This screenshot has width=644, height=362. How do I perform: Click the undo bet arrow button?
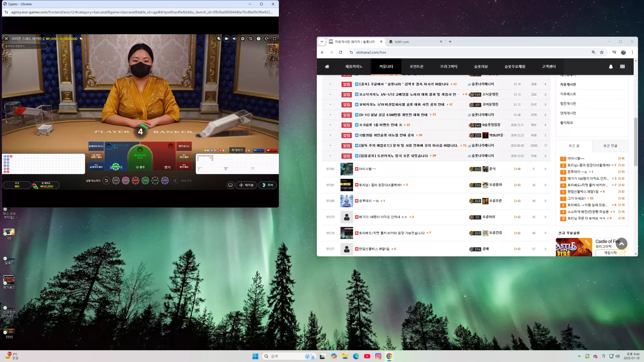106,181
